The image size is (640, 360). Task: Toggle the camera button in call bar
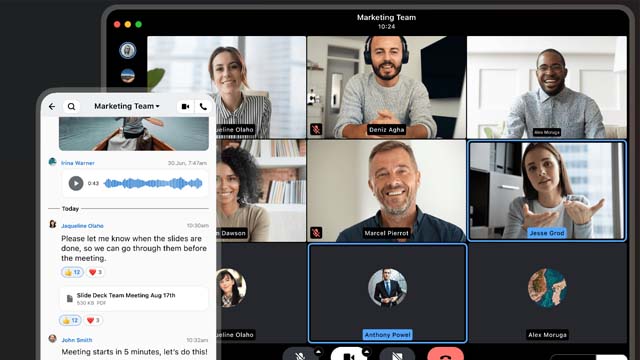pos(348,354)
